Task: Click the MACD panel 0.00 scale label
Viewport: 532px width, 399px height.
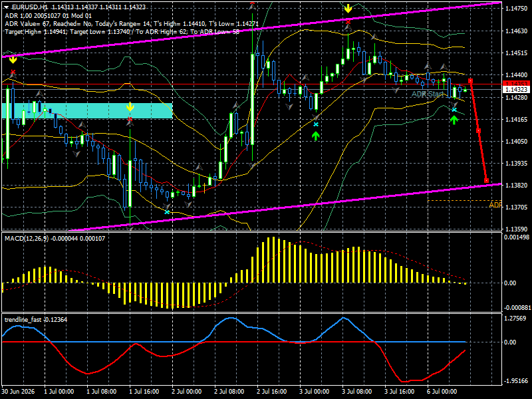Action: [x=510, y=283]
